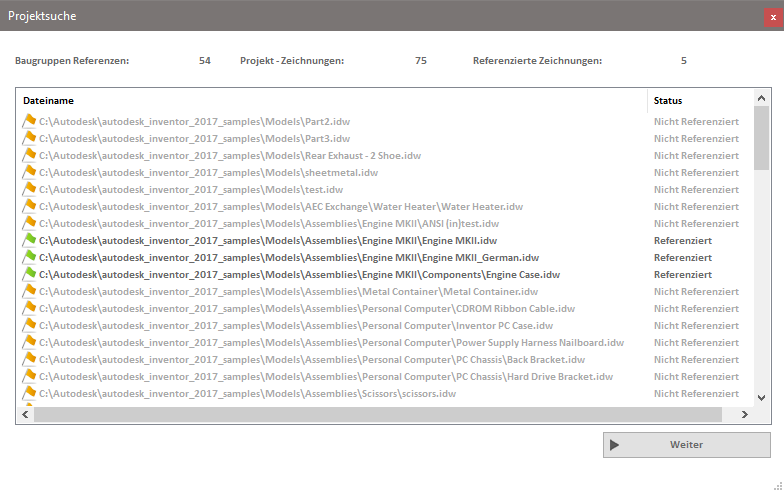Click the Referenziert status of Engine Case.idw

click(682, 274)
